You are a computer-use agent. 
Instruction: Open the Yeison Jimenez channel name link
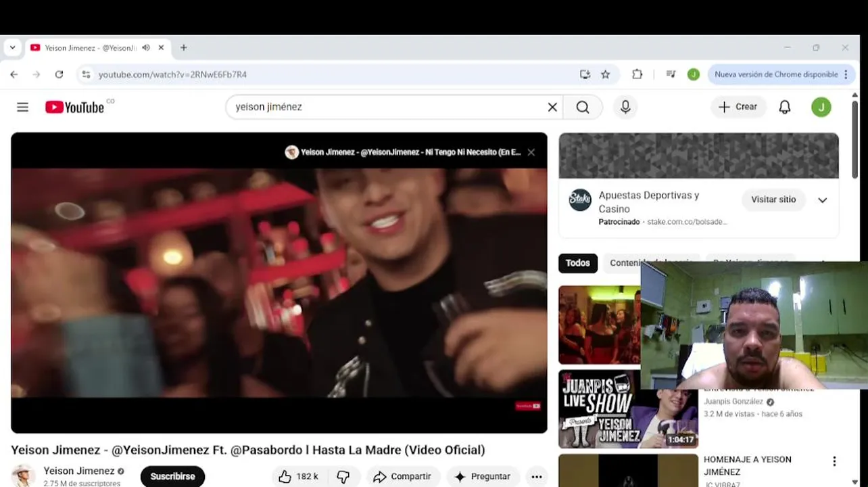[79, 471]
